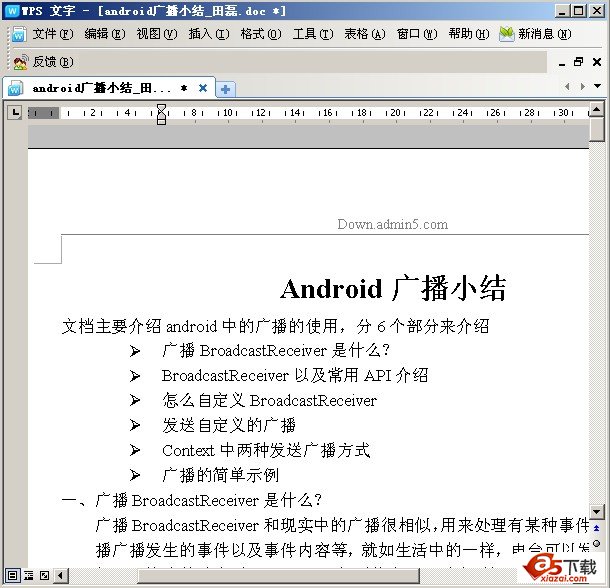Click the 新消息(N) envelope icon
The image size is (610, 588).
[x=507, y=34]
